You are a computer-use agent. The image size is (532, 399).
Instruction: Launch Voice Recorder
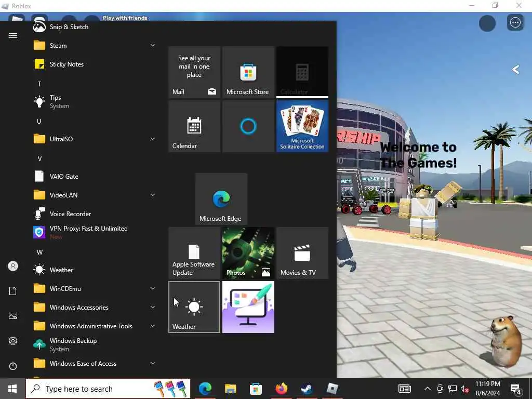click(94, 214)
